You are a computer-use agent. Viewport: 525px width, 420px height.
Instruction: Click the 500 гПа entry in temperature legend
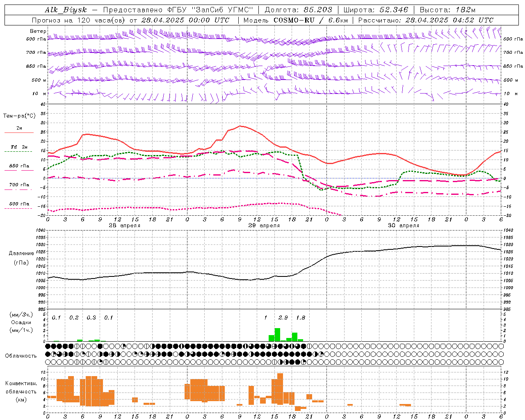pyautogui.click(x=19, y=204)
